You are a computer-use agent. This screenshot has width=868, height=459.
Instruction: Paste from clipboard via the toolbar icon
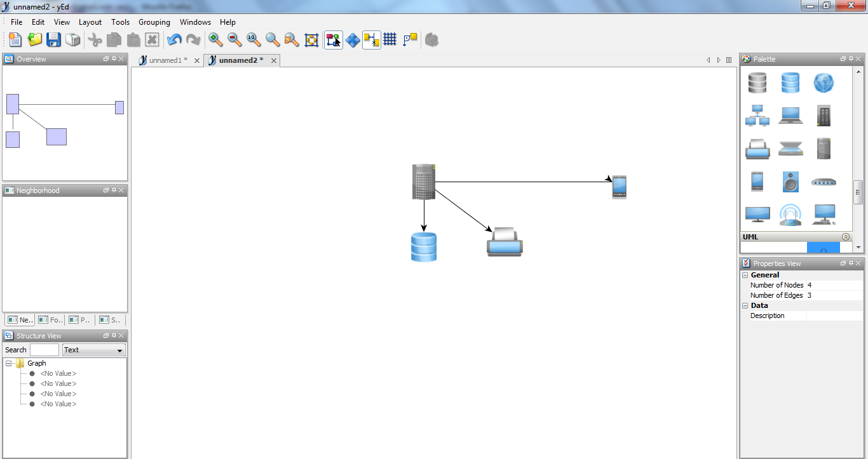pos(133,40)
